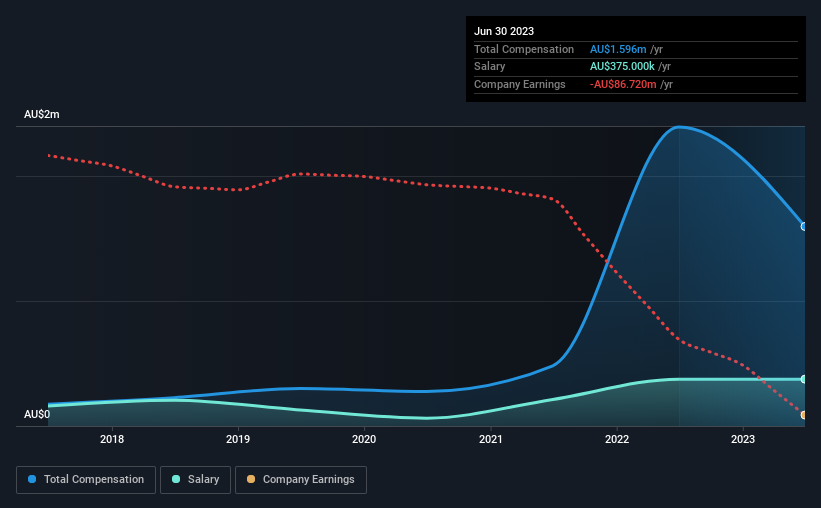Click the teal Salary legend dot

pos(176,479)
